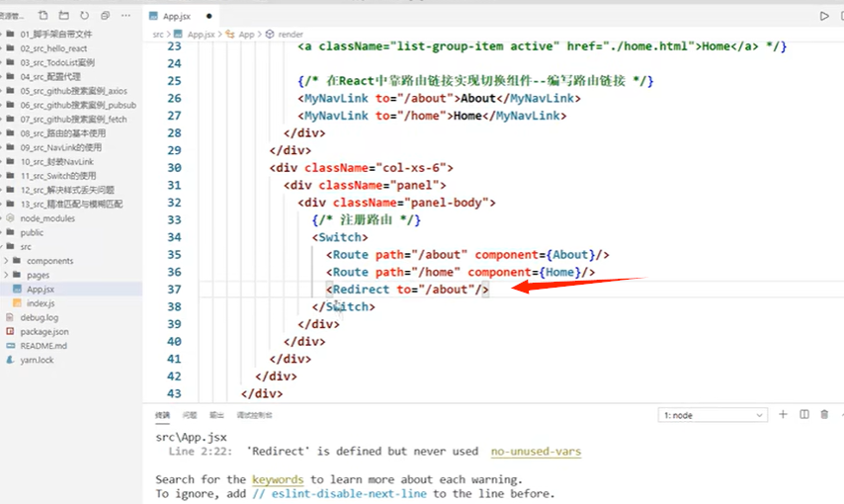Click the yarn.lock file icon
Image resolution: width=844 pixels, height=504 pixels.
pyautogui.click(x=10, y=360)
